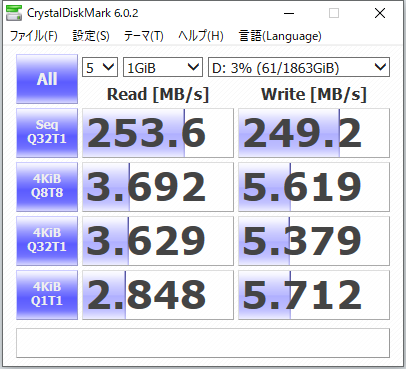
Task: Click the empty comment field at bottom
Action: tap(203, 343)
